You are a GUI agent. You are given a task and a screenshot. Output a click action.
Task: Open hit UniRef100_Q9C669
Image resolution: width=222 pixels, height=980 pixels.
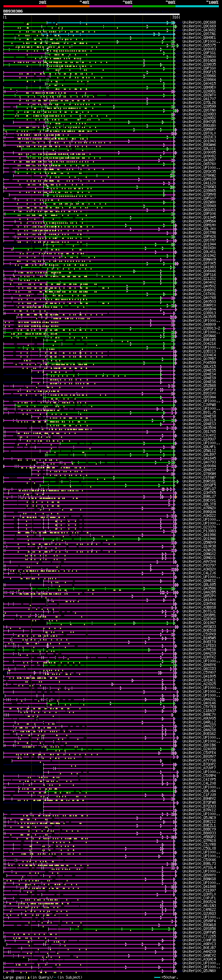click(199, 26)
